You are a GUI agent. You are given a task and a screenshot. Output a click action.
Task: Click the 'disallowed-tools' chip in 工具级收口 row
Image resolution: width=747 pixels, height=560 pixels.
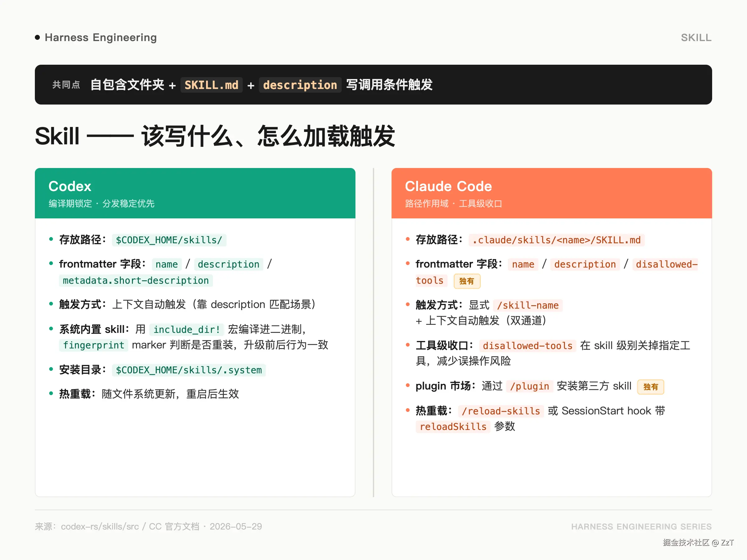528,346
